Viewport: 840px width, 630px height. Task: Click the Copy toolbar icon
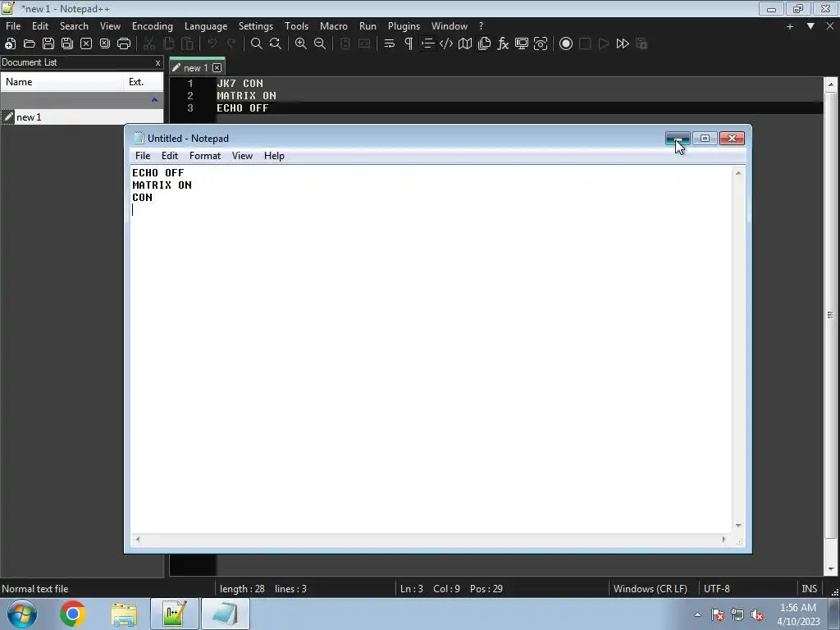click(x=168, y=44)
